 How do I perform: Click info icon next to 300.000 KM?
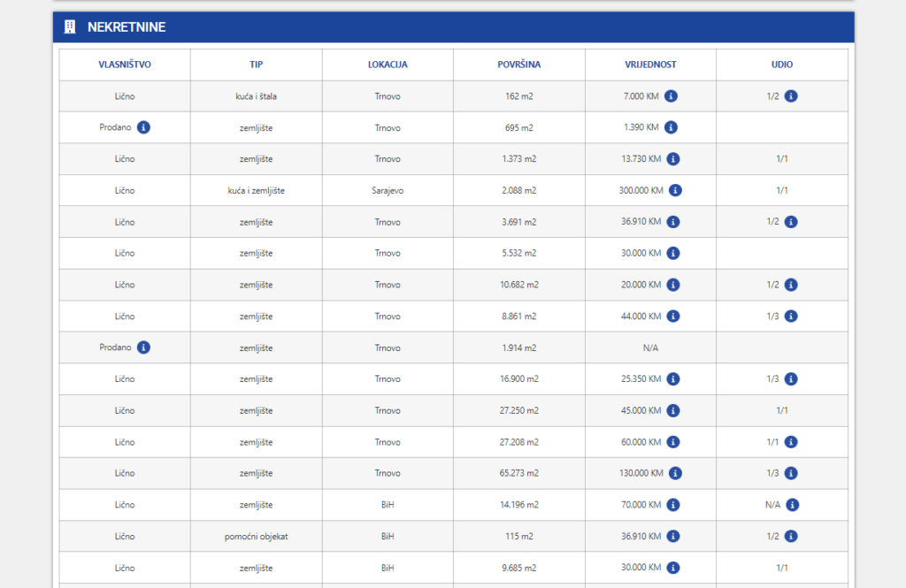pyautogui.click(x=675, y=190)
